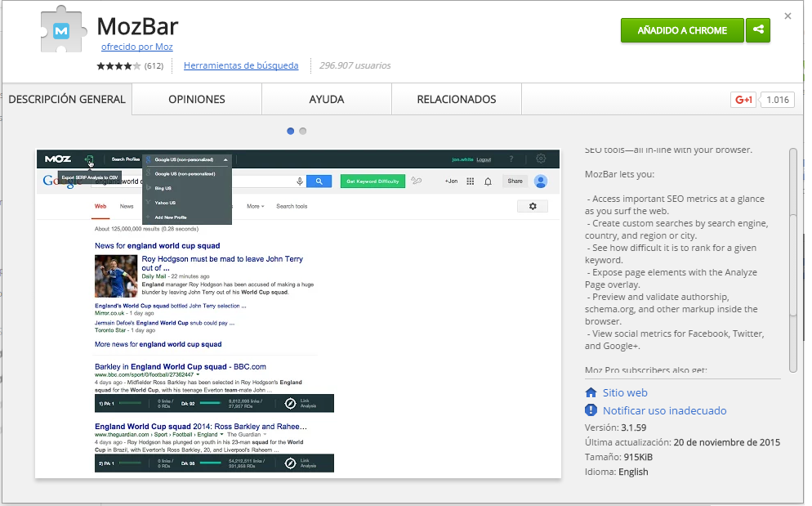Select the second screenshot carousel dot
812x506 pixels.
303,131
